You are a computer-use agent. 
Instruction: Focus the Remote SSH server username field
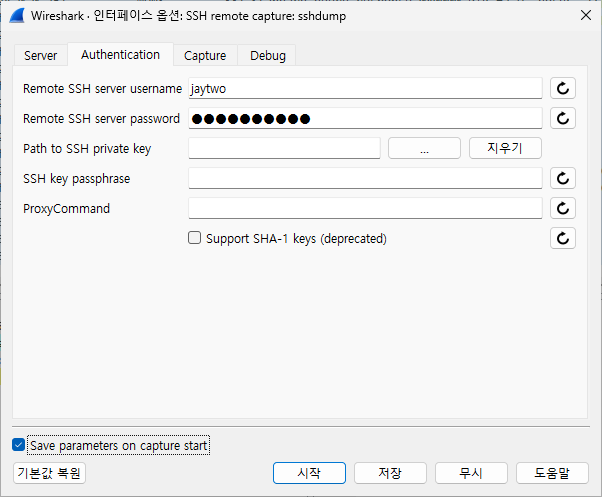point(365,88)
